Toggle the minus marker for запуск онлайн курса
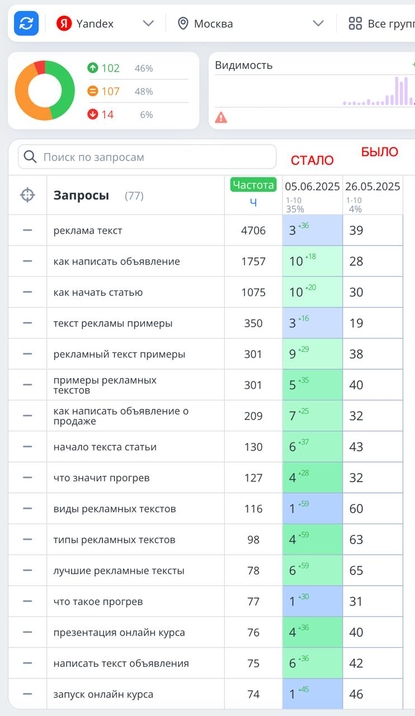Screen dimensions: 415x716 coord(27,694)
